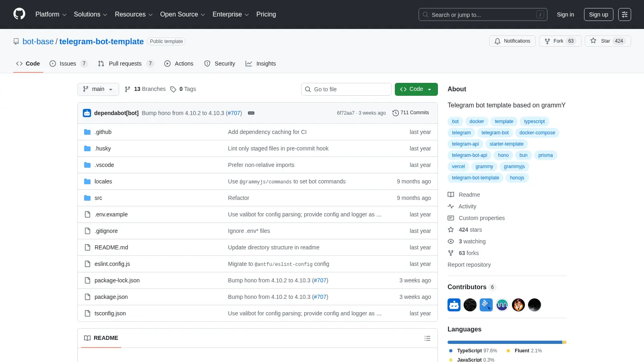
Task: Click the eslint.config.js file icon
Action: [x=87, y=264]
